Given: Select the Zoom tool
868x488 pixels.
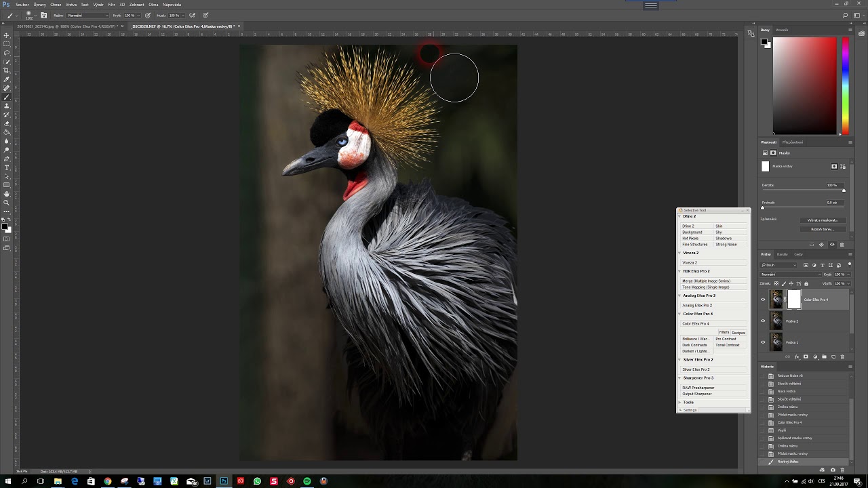Looking at the screenshot, I should 7,203.
